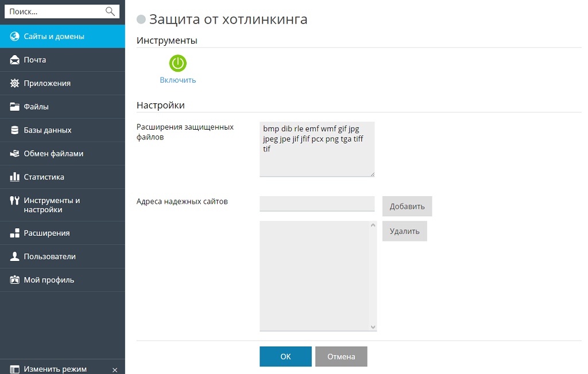Click the Обмен файлами sharing icon

(x=14, y=154)
